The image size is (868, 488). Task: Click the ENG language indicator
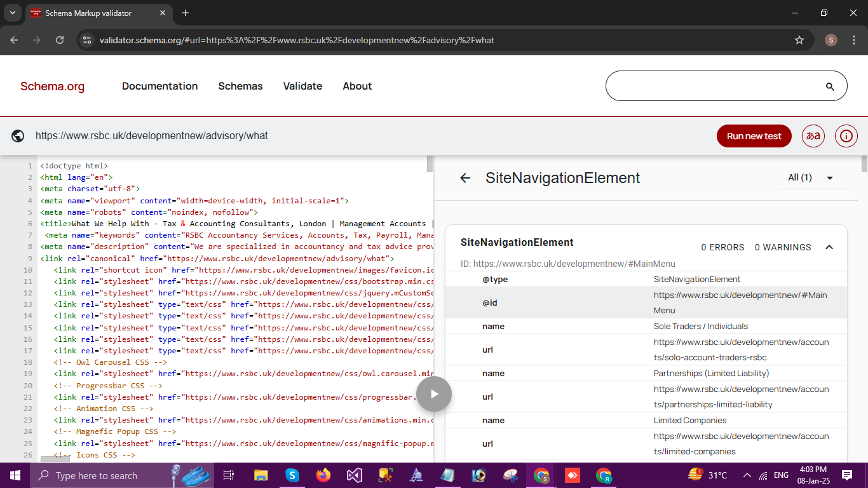[781, 475]
